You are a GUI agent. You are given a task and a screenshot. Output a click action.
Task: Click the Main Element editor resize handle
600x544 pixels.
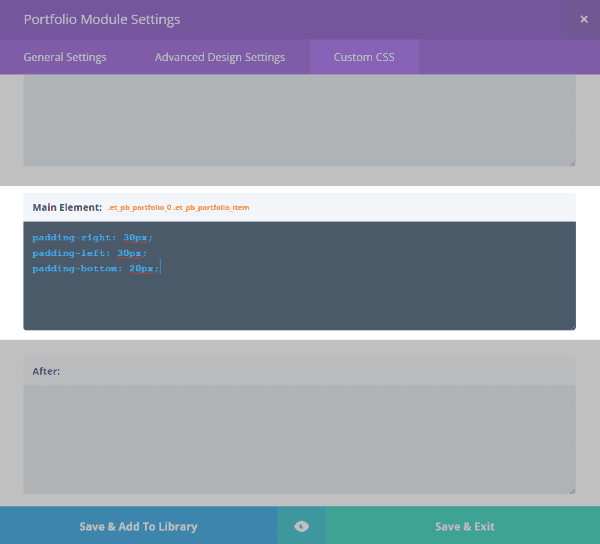[x=572, y=326]
